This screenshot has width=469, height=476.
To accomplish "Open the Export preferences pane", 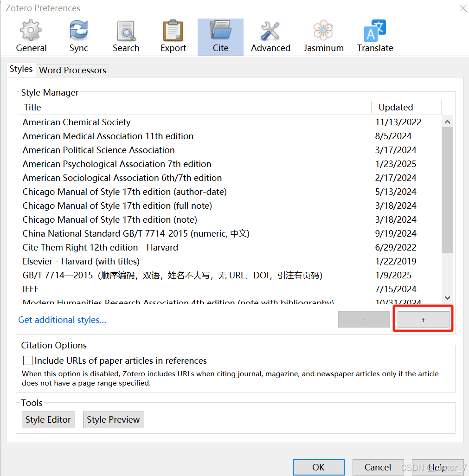I will pyautogui.click(x=173, y=37).
